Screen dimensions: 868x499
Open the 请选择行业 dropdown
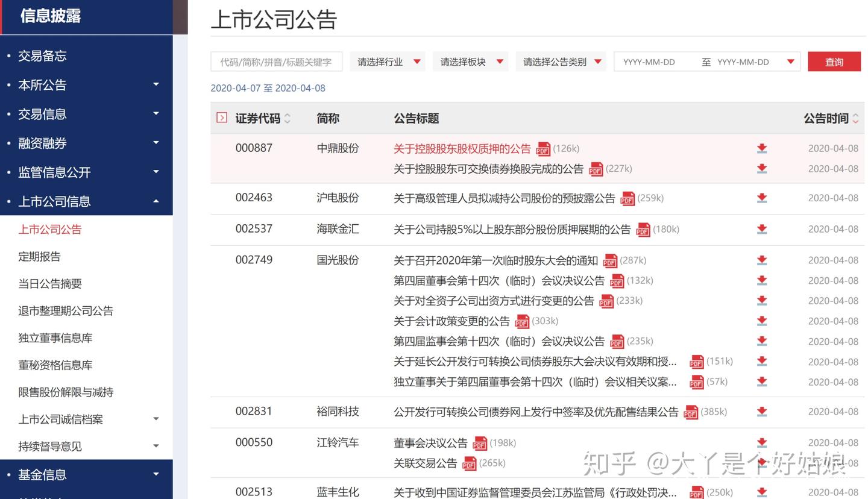pos(388,61)
